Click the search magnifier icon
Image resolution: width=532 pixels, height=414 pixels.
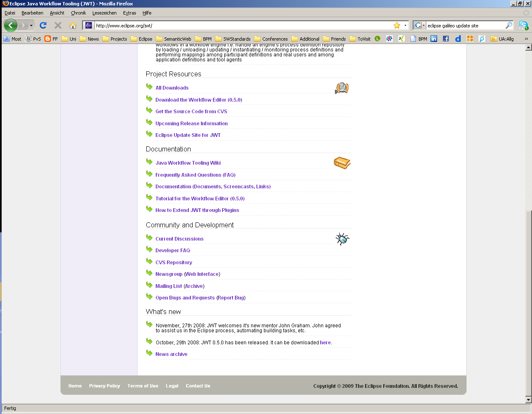(x=509, y=25)
